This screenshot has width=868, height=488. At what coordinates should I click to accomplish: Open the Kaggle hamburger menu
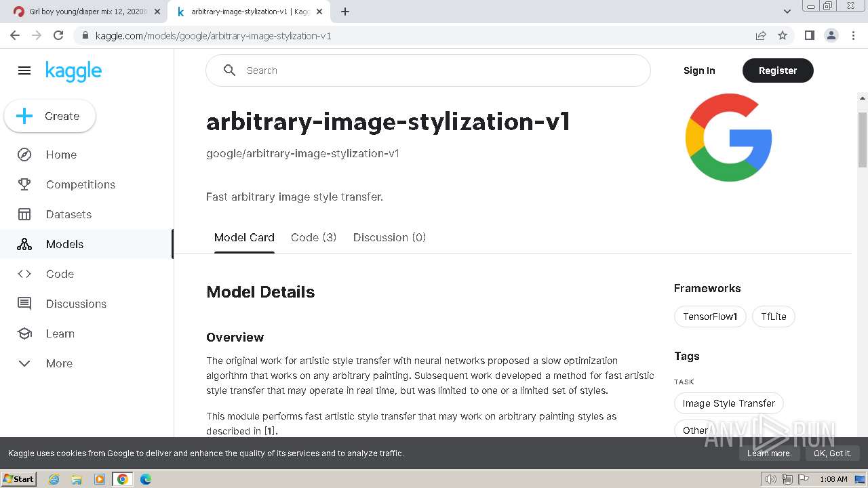click(24, 70)
